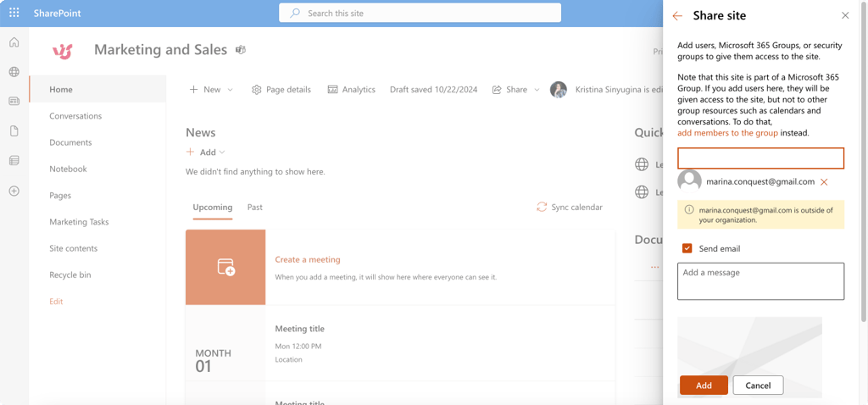Click the News section heading
Screen dimensions: 868x405
[200, 132]
